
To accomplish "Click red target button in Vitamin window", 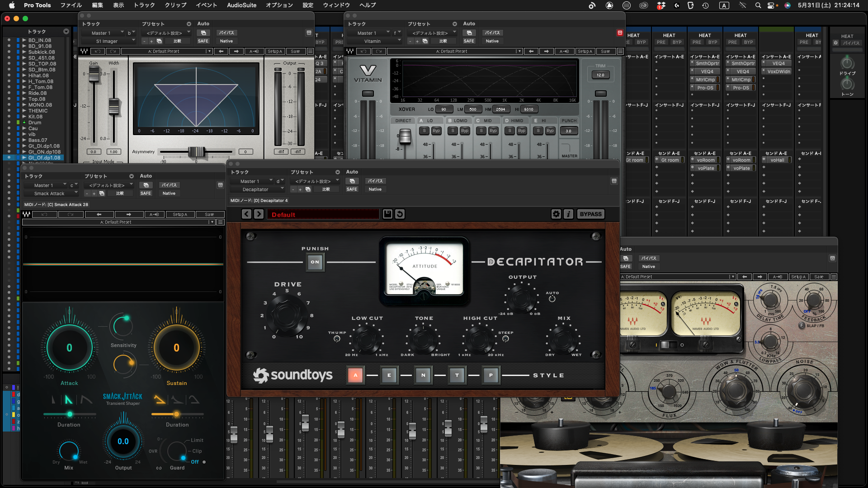I will 620,33.
